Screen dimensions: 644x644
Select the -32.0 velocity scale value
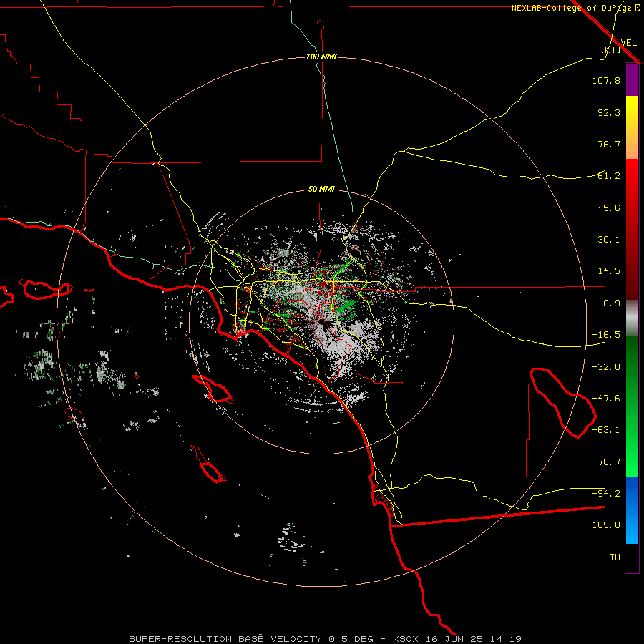(606, 367)
